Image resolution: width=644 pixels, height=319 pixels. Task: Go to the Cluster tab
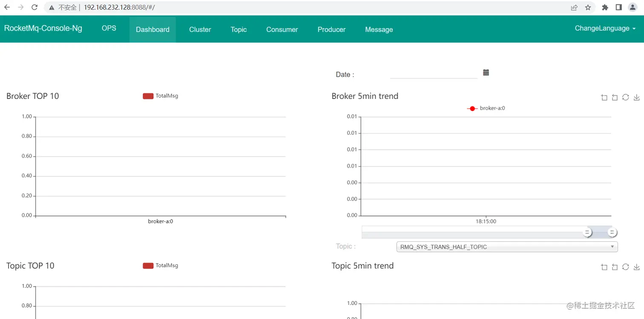coord(200,29)
